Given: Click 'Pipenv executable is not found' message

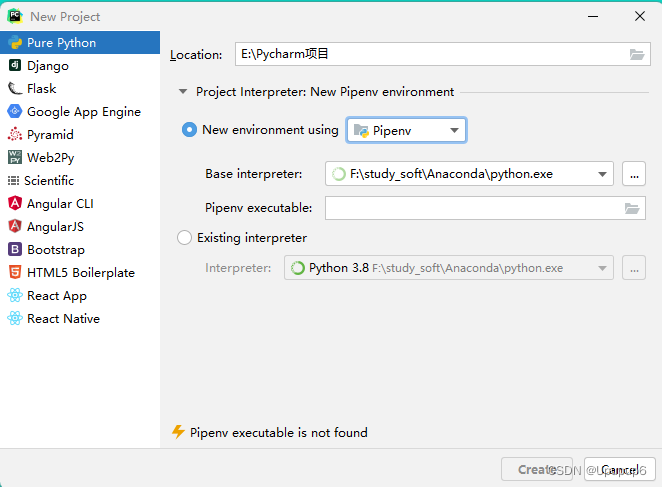Looking at the screenshot, I should [x=279, y=433].
